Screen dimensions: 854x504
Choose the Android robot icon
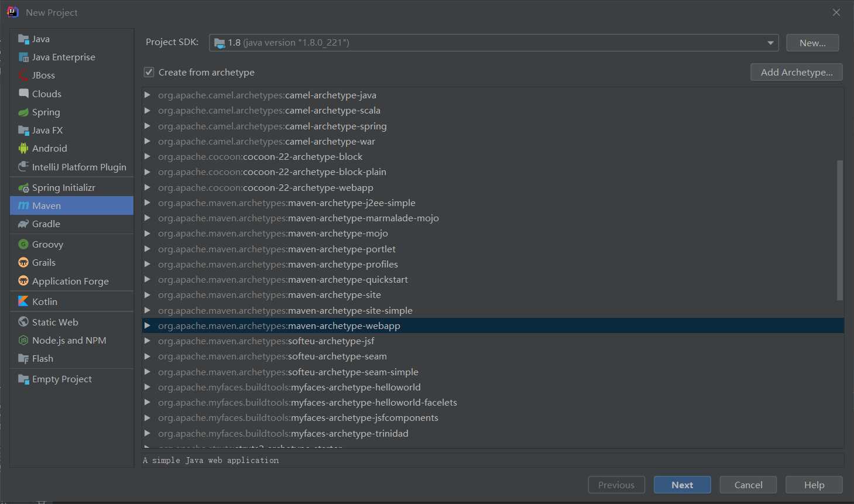point(23,149)
